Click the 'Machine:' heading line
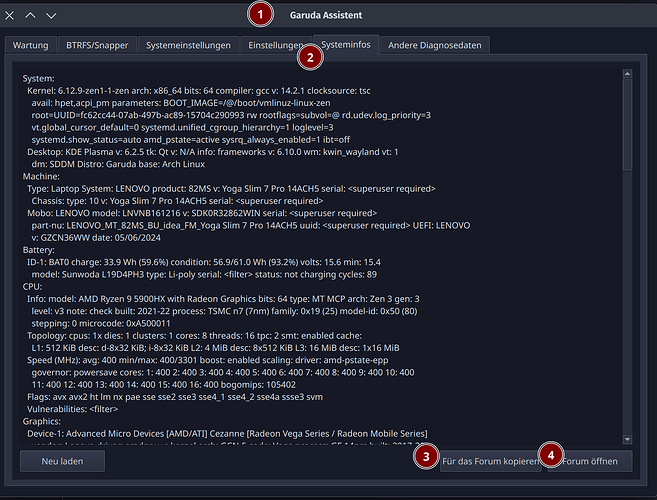The image size is (657, 500). coord(41,176)
